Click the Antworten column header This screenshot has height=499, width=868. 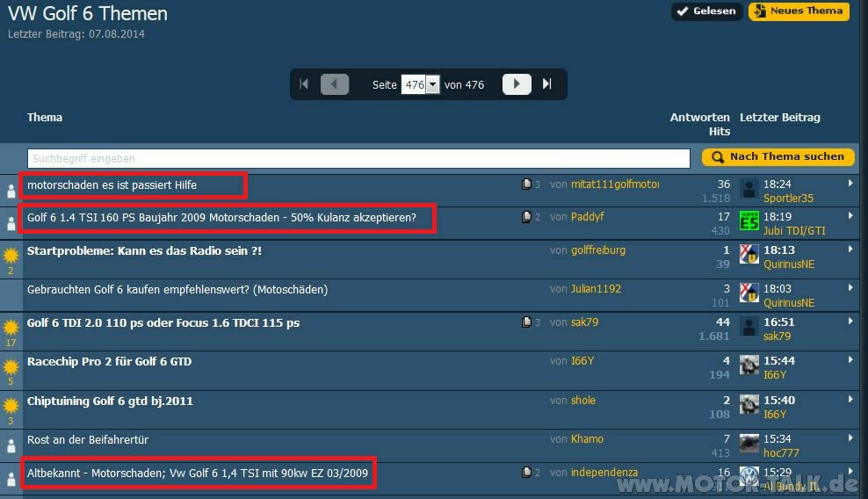699,117
